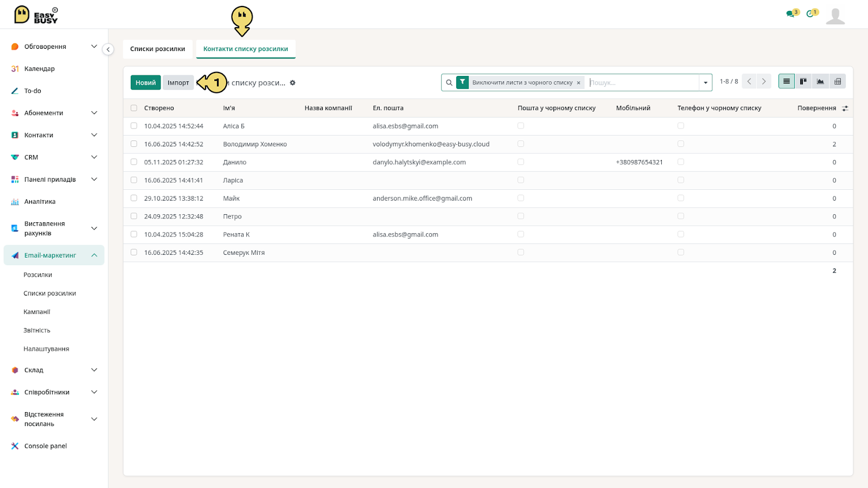868x488 pixels.
Task: Toggle select-all checkbox in table header
Action: [x=134, y=108]
